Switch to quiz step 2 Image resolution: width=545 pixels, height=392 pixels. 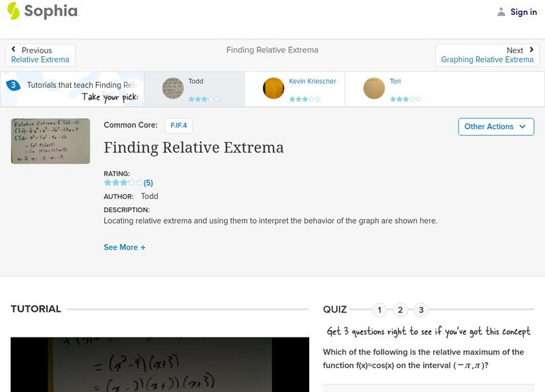click(x=400, y=309)
